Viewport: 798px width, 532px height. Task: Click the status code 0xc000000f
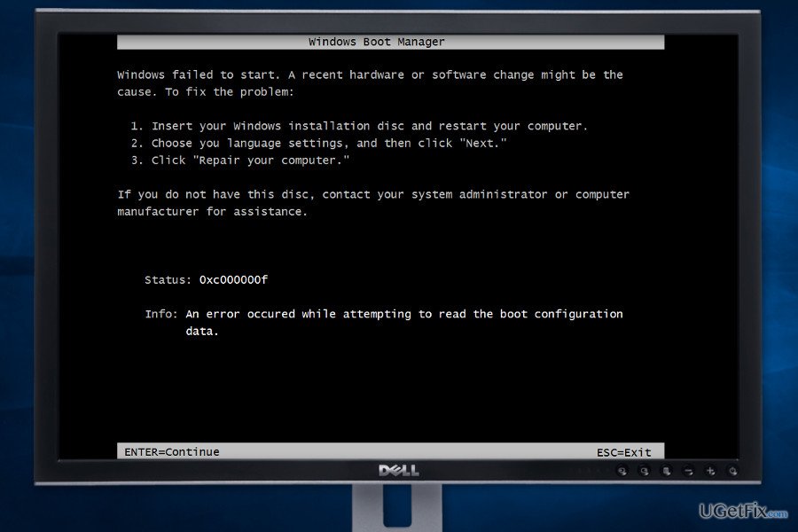233,279
